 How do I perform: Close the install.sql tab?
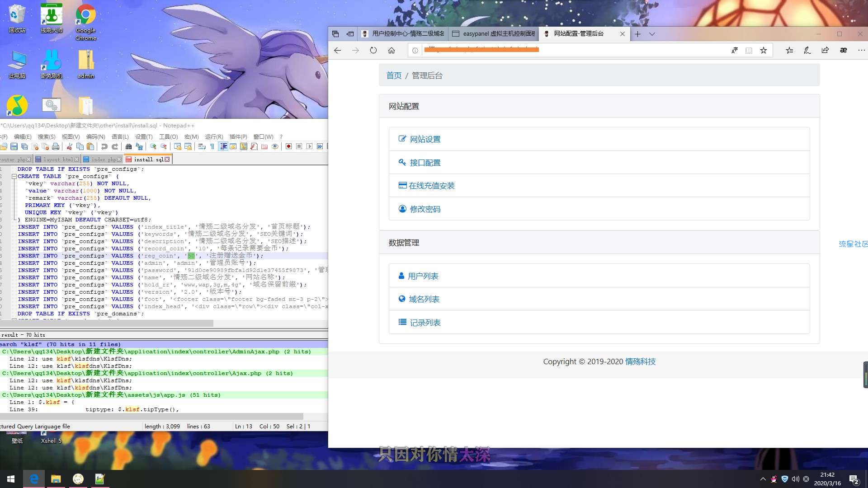[167, 160]
